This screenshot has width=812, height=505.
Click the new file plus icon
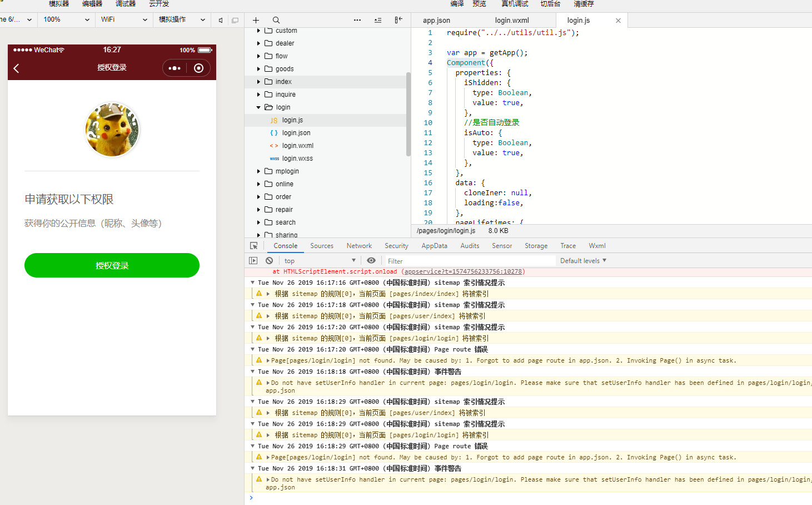256,20
